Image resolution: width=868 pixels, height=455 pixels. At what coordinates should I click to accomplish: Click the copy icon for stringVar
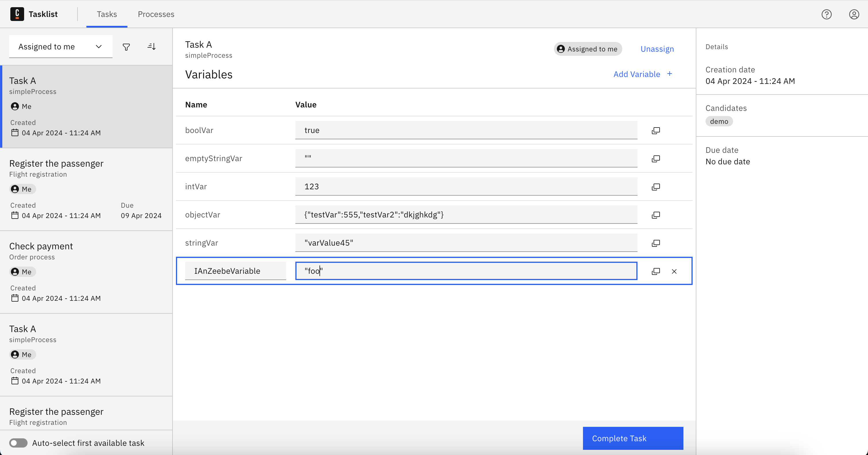click(656, 243)
